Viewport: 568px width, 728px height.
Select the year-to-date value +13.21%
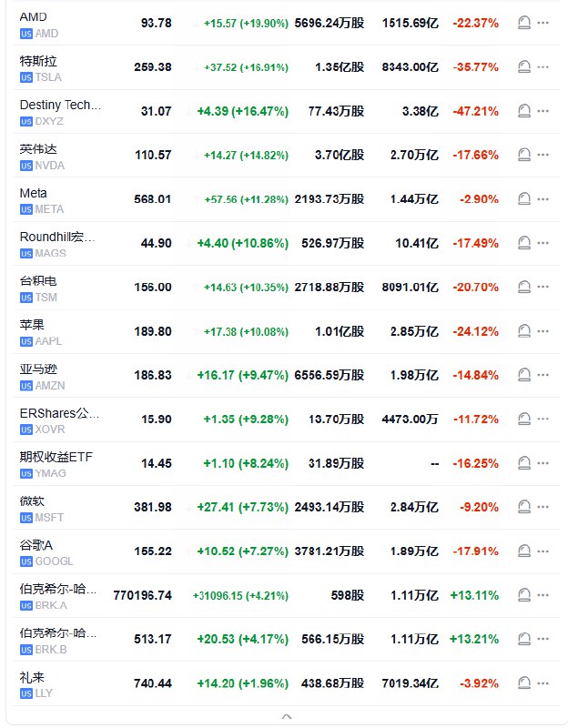tap(474, 640)
